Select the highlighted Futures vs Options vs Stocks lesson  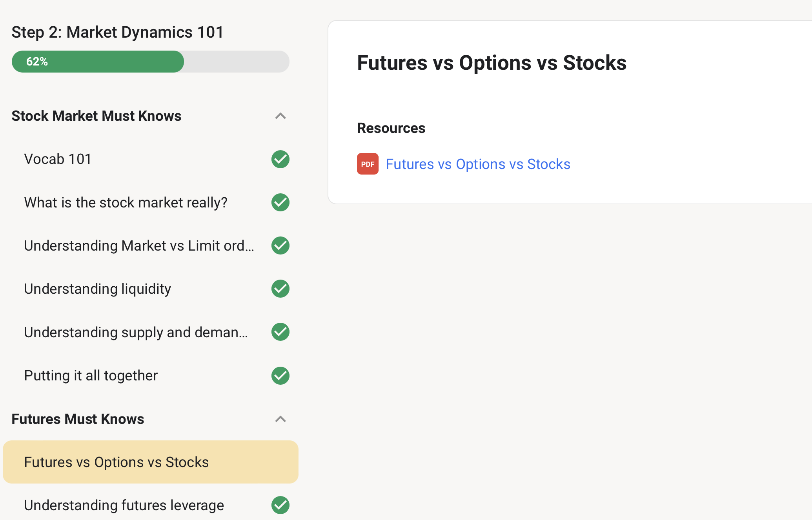pos(116,462)
